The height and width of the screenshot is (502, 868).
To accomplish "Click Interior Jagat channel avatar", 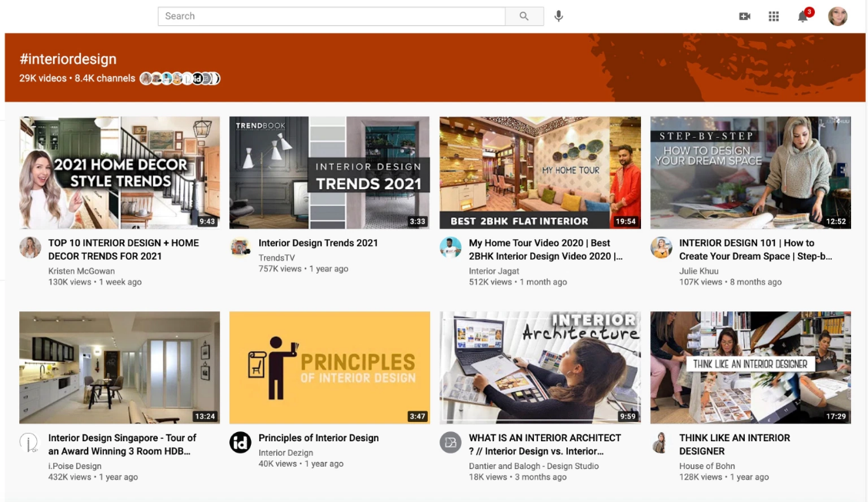I will pyautogui.click(x=450, y=248).
